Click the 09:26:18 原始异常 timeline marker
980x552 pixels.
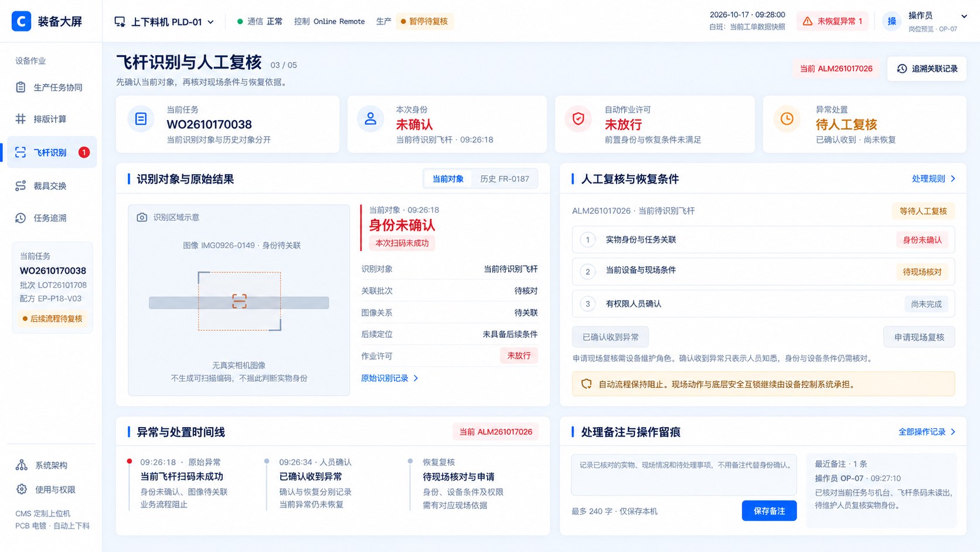pos(130,461)
